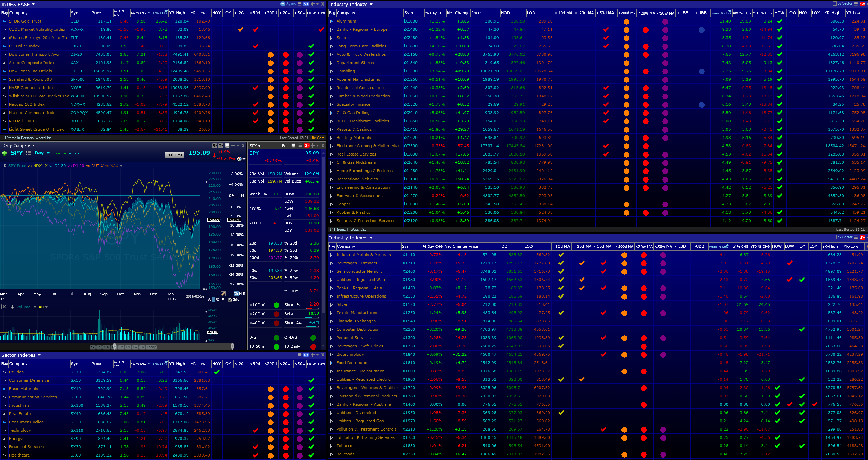The width and height of the screenshot is (868, 460).
Task: Switch comparison scale to $ mode
Action: (244, 293)
